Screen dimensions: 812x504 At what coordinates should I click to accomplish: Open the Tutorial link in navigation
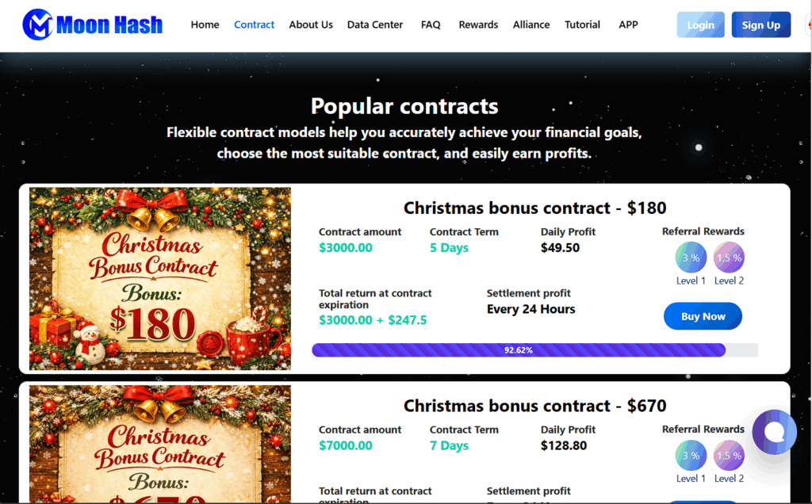[582, 25]
